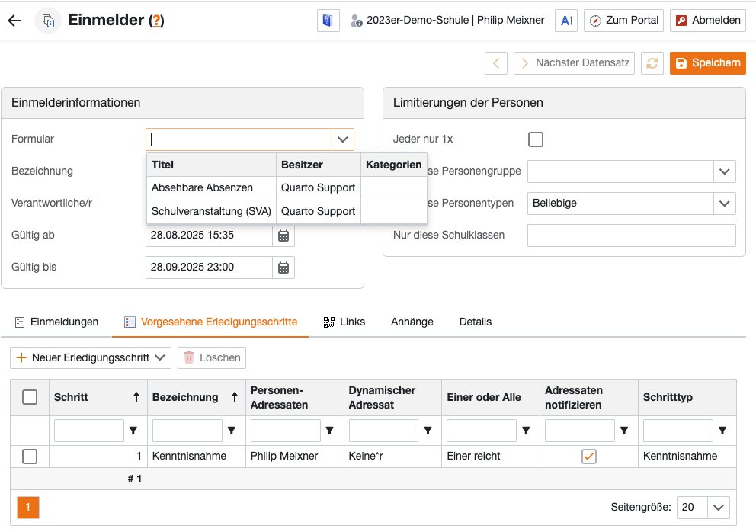Switch to the Einmeldungen tab
This screenshot has width=756, height=532.
[x=57, y=322]
